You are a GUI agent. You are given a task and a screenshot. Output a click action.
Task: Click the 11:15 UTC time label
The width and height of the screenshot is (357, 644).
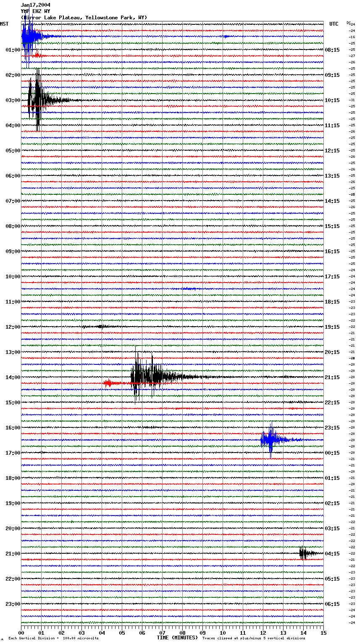click(x=332, y=126)
